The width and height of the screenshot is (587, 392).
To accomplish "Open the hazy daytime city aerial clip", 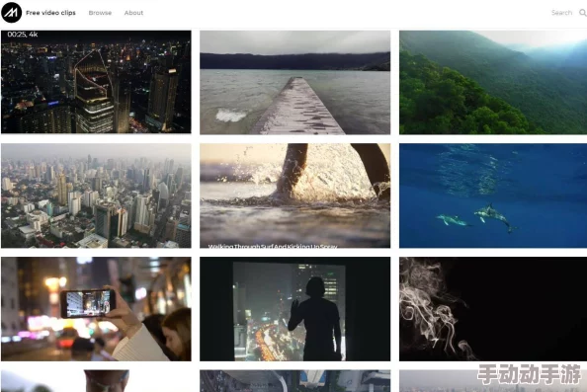I will tap(96, 196).
